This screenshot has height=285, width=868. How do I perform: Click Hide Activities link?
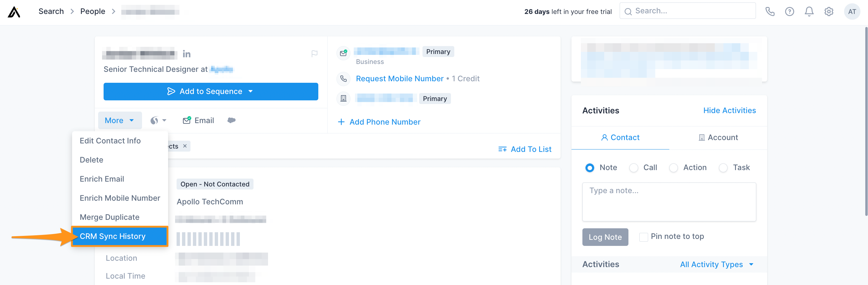pos(729,111)
